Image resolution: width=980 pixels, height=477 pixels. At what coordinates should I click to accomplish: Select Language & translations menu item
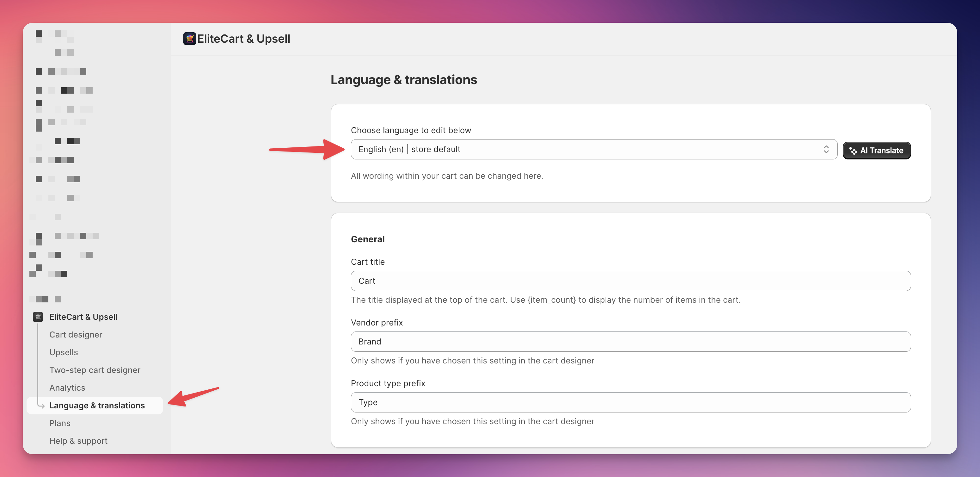(97, 406)
